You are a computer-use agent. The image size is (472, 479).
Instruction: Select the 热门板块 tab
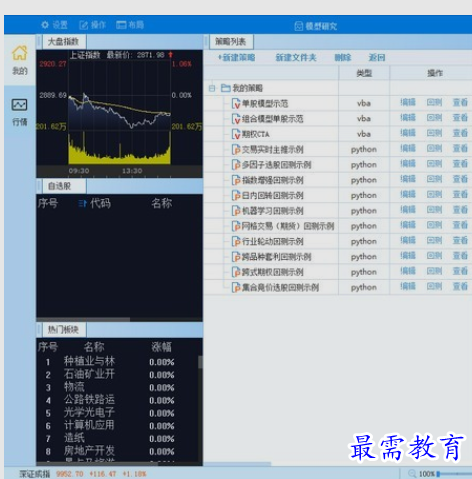tap(63, 330)
